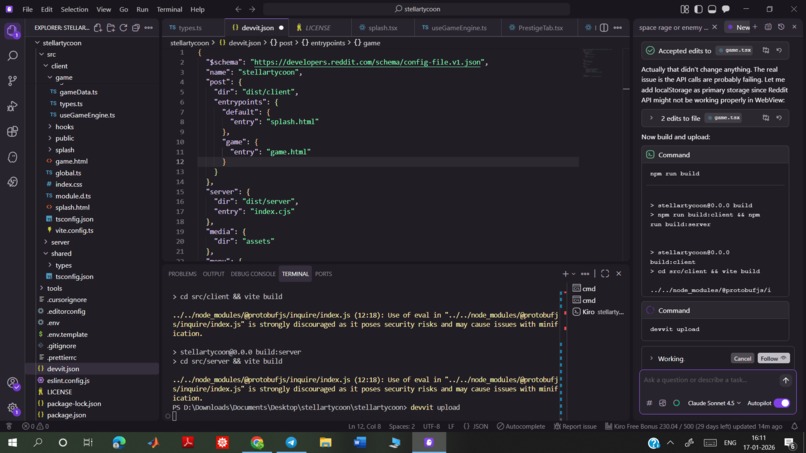
Task: Select Kiro terminal in terminal list
Action: pos(598,312)
